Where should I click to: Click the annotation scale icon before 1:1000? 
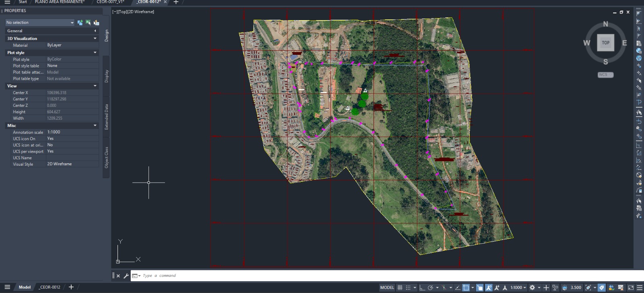[505, 287]
